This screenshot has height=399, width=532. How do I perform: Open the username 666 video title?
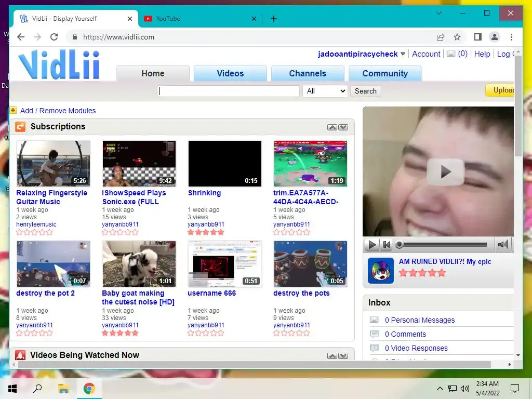(x=212, y=293)
